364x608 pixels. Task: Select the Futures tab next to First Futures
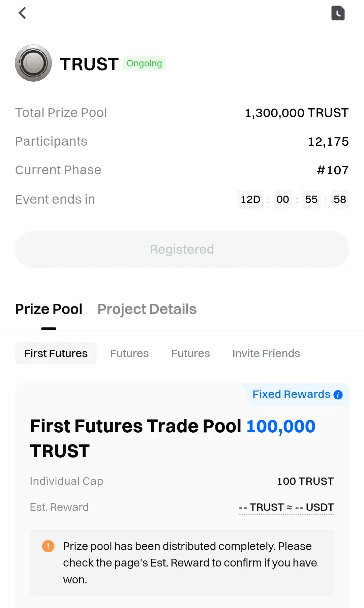click(129, 353)
